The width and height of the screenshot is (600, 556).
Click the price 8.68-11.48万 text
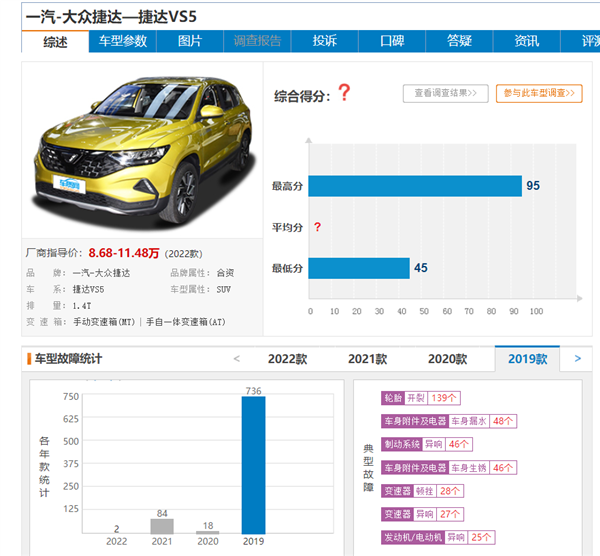click(124, 253)
